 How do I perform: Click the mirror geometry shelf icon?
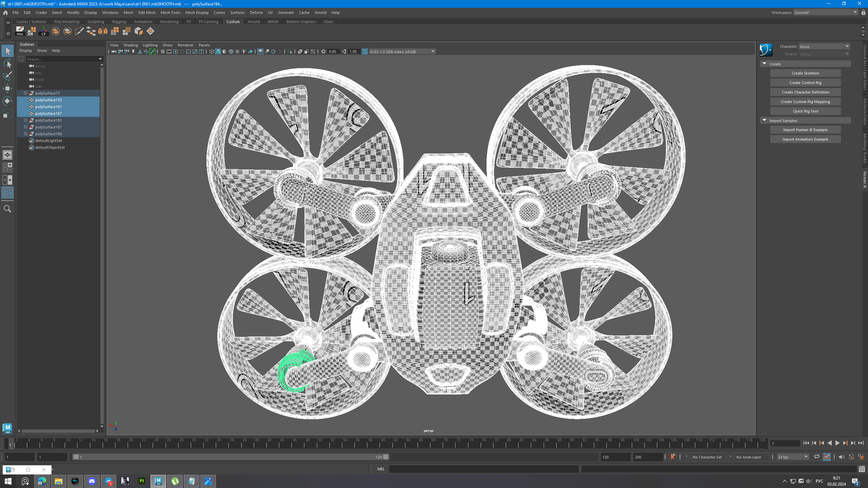(x=103, y=31)
